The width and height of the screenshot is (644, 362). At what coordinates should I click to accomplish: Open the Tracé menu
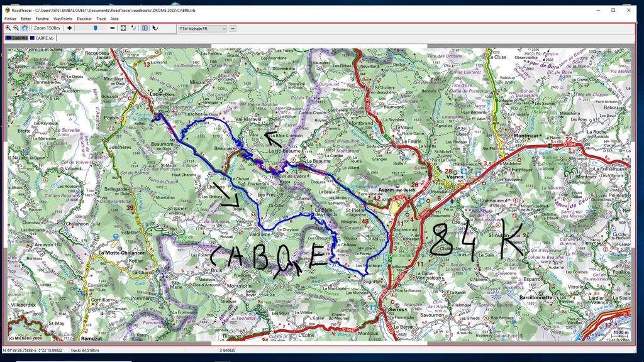101,19
